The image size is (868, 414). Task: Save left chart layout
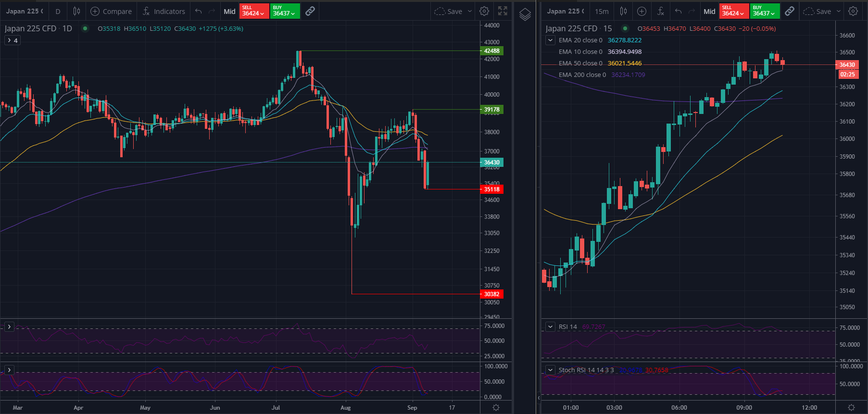click(448, 11)
